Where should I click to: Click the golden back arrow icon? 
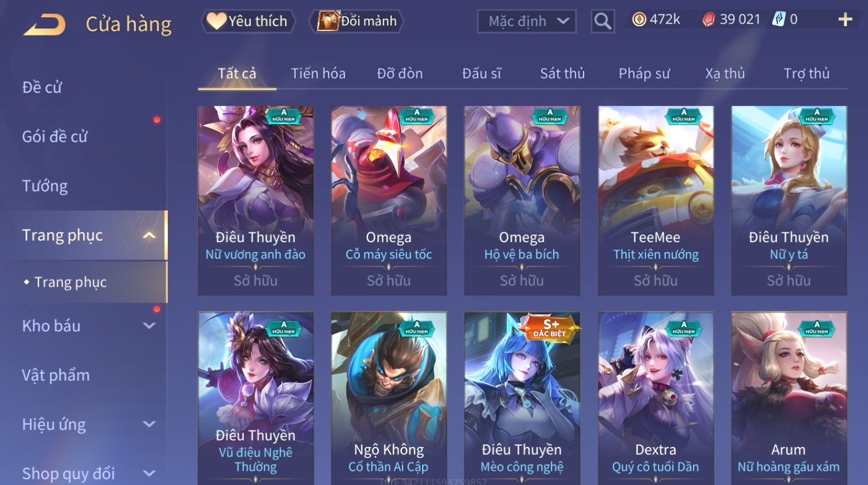pyautogui.click(x=44, y=25)
